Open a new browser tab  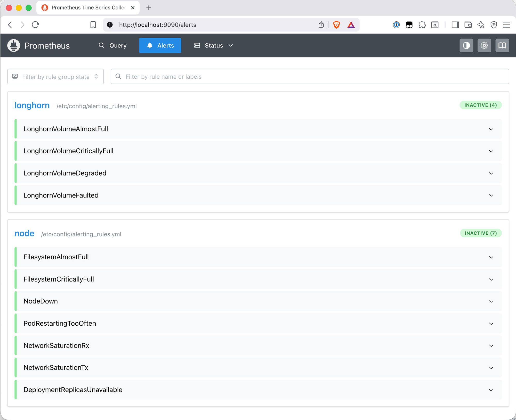coord(149,8)
